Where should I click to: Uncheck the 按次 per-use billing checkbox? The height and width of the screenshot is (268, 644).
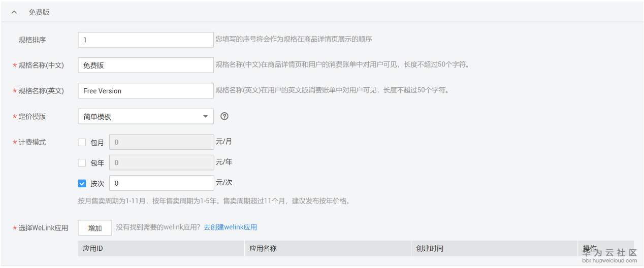tap(82, 183)
